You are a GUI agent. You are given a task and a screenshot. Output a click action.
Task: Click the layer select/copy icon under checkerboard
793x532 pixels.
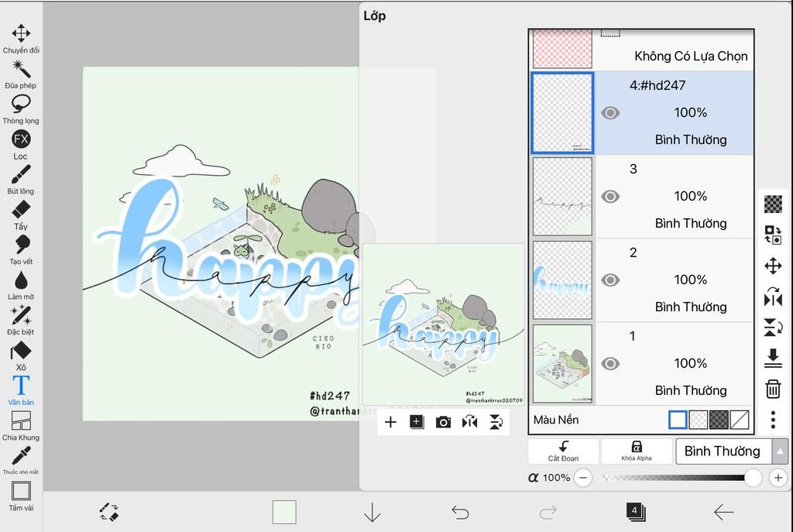coord(773,235)
